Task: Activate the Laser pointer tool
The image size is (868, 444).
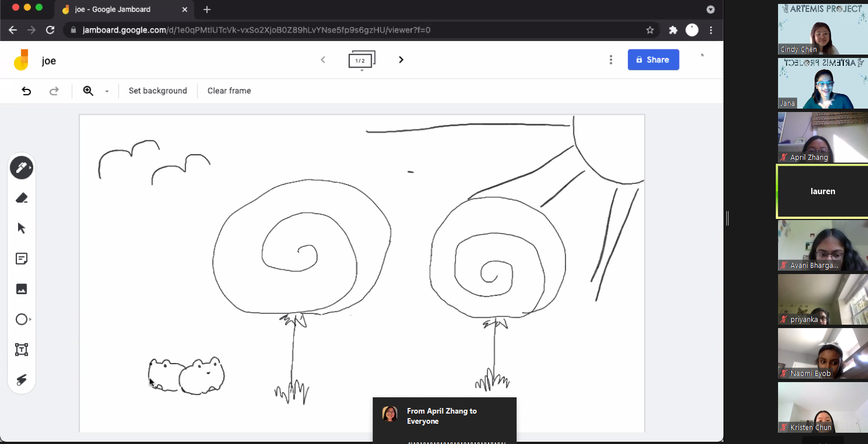Action: 21,380
